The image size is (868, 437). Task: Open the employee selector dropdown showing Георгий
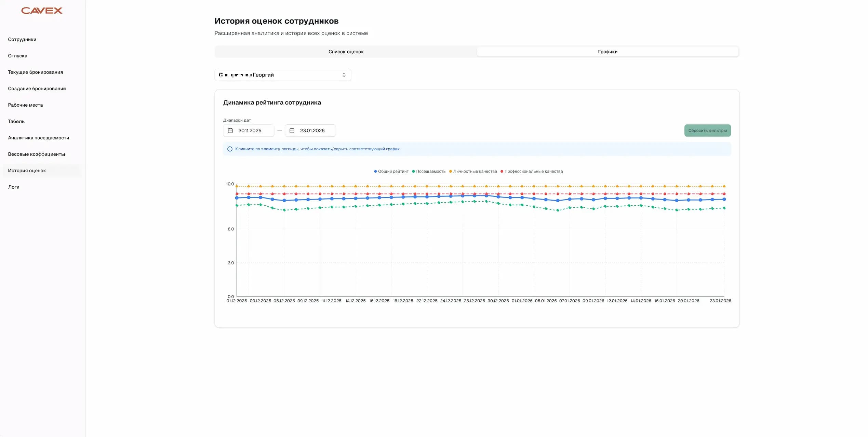282,74
